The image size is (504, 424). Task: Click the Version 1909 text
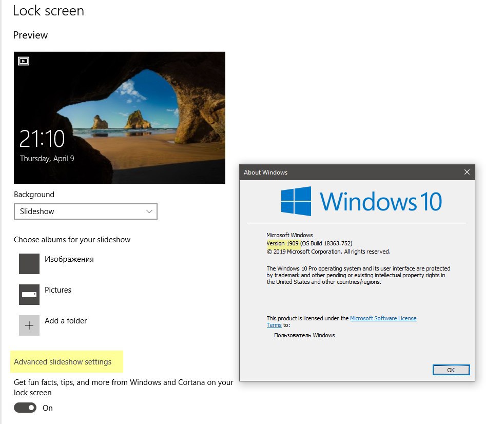point(282,243)
